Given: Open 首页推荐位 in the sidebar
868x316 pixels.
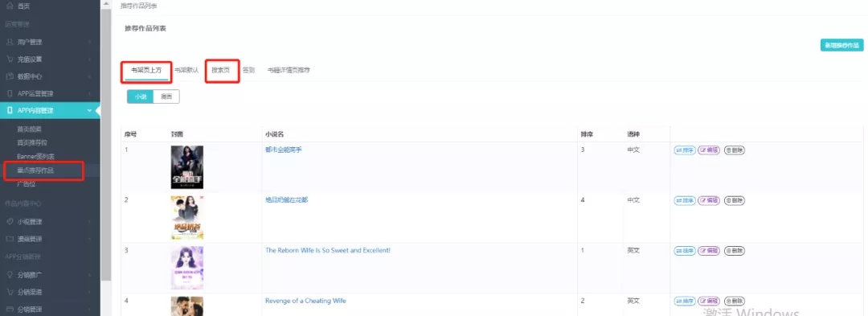Looking at the screenshot, I should 33,143.
